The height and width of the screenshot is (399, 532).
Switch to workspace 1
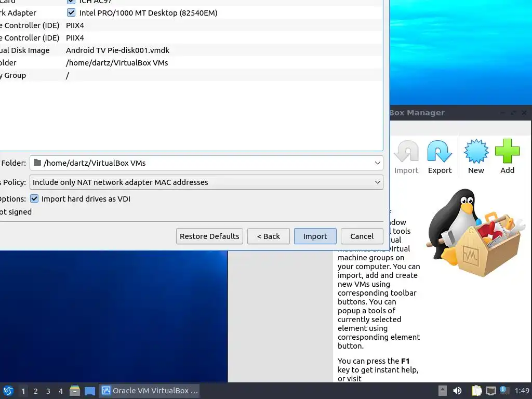point(23,391)
